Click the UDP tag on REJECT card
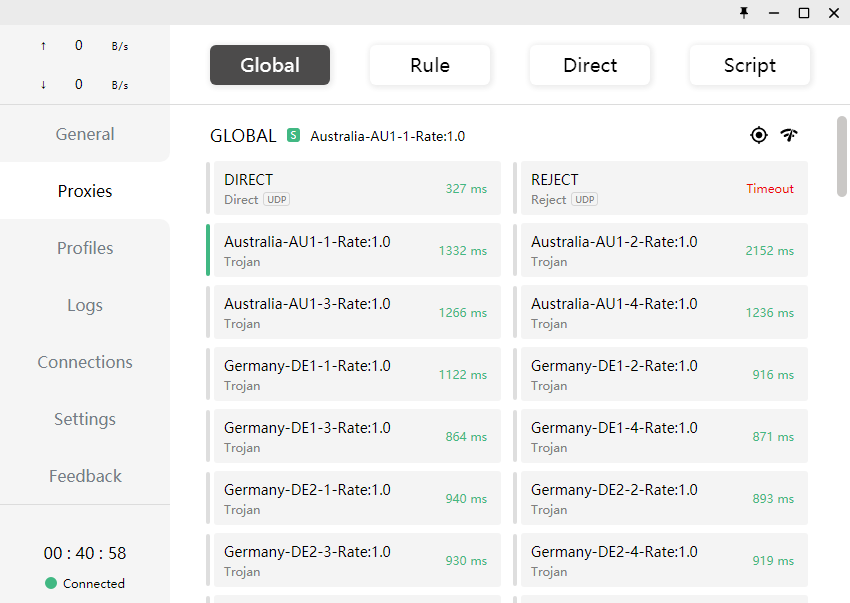This screenshot has width=850, height=603. pyautogui.click(x=584, y=200)
